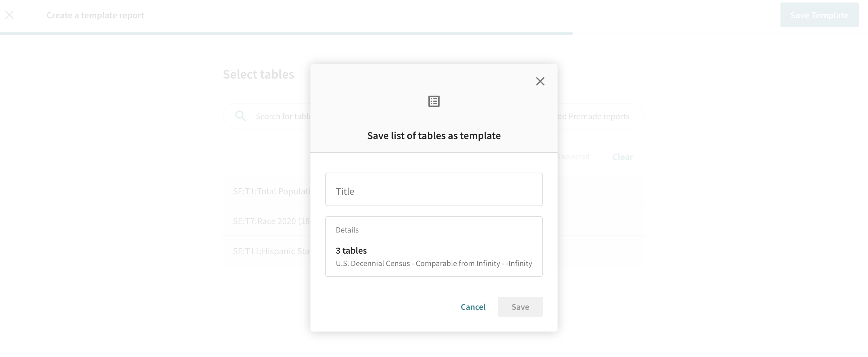Click the Details box in dialog
Image resolution: width=868 pixels, height=357 pixels.
click(434, 246)
